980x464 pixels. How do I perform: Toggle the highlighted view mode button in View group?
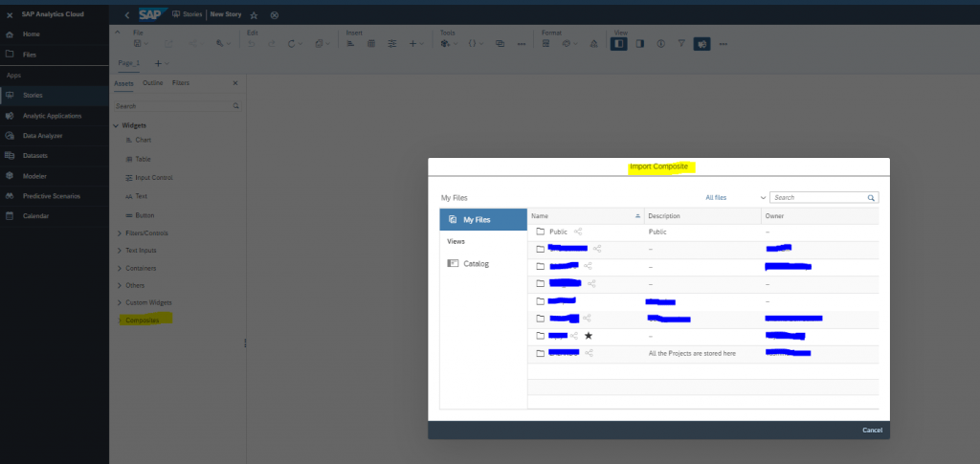click(x=702, y=44)
